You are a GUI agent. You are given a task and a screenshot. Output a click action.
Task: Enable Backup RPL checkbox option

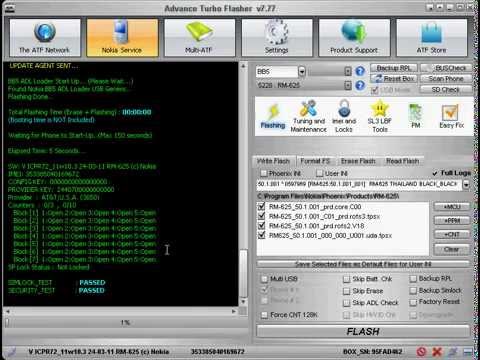point(413,278)
